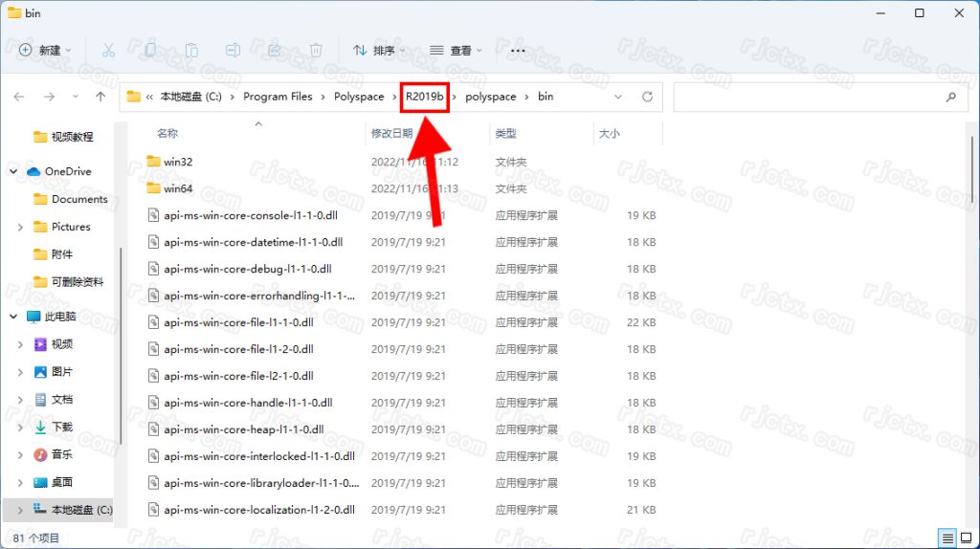This screenshot has width=980, height=549.
Task: Refresh the current folder view
Action: click(647, 97)
